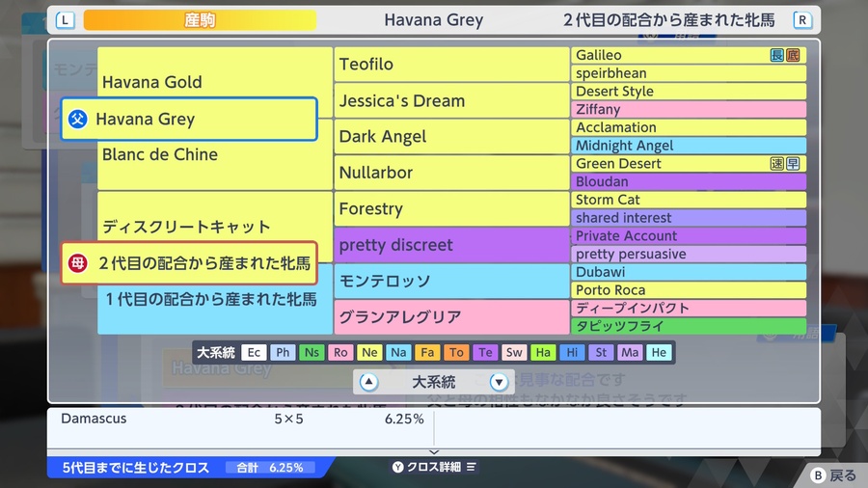This screenshot has width=868, height=488.
Task: Click the pretty persuasive ancestor row
Action: (x=689, y=254)
